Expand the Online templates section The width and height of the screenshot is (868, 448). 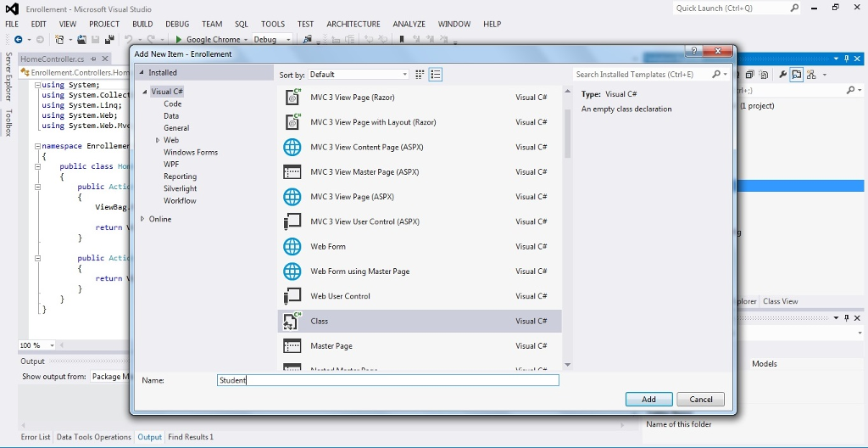(142, 219)
